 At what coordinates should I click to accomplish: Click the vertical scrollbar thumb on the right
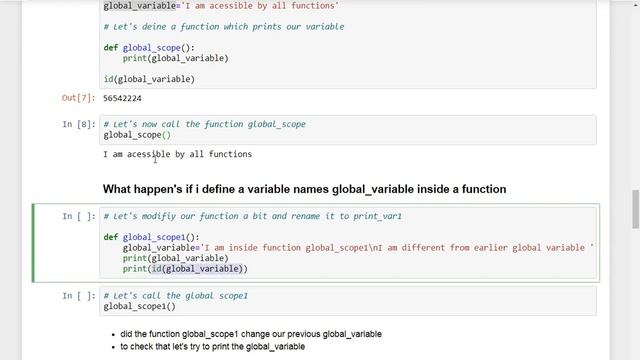tap(636, 209)
